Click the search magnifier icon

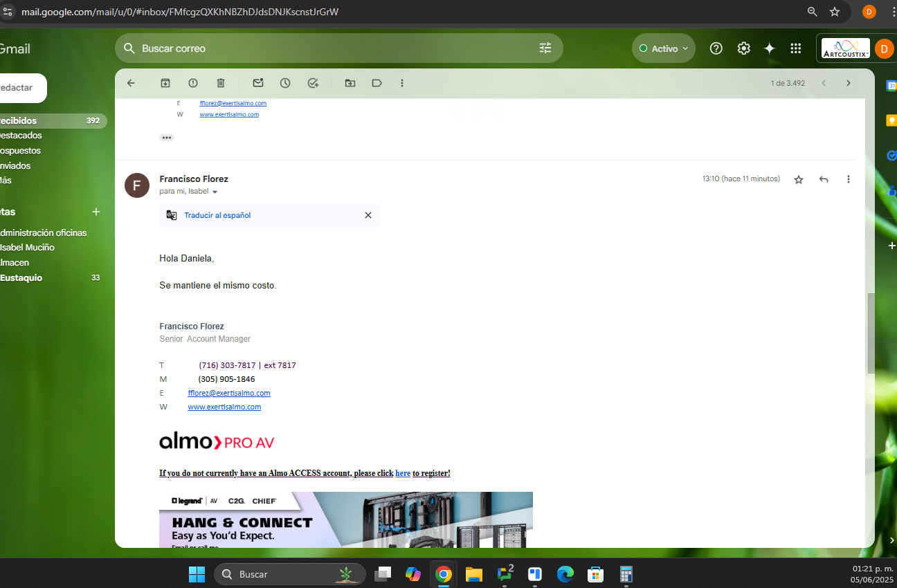click(129, 48)
